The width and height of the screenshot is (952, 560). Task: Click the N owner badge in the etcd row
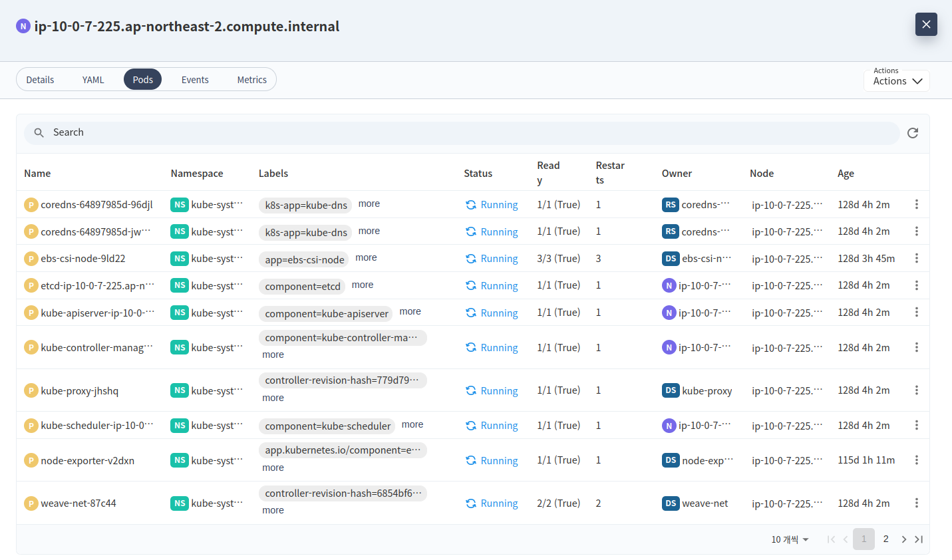pos(669,285)
